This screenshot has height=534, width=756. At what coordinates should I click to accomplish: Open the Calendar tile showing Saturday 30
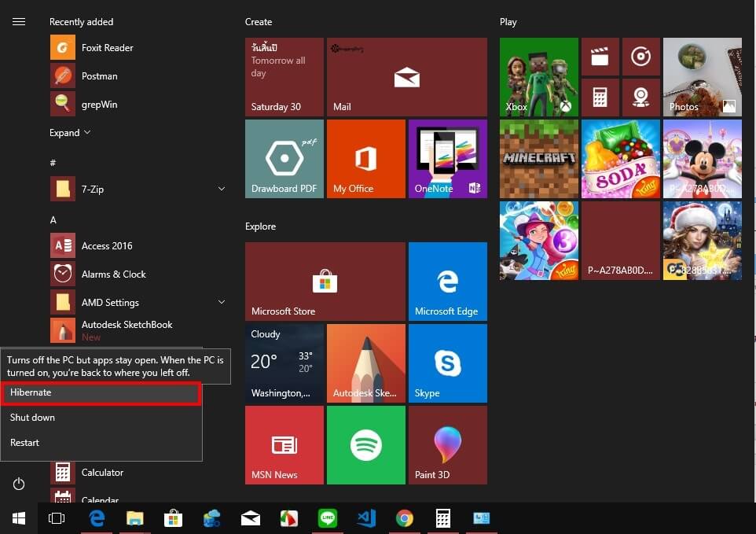284,77
